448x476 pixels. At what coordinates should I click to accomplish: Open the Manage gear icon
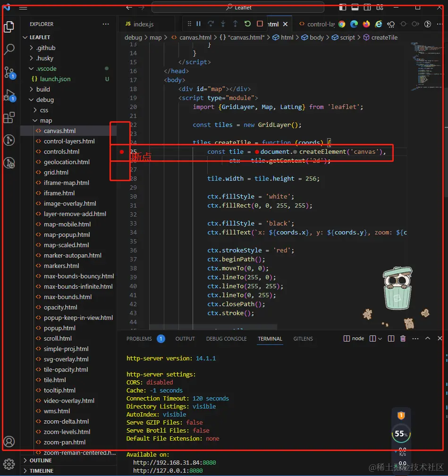click(9, 464)
